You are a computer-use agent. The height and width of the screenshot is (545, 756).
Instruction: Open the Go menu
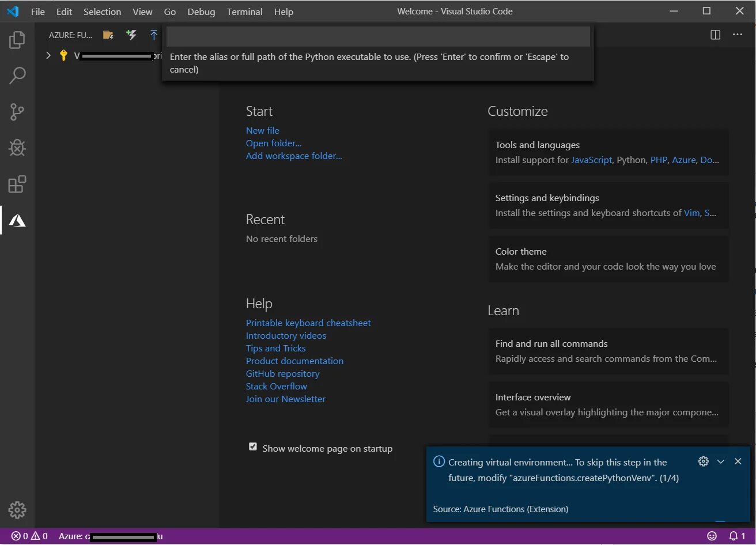169,12
